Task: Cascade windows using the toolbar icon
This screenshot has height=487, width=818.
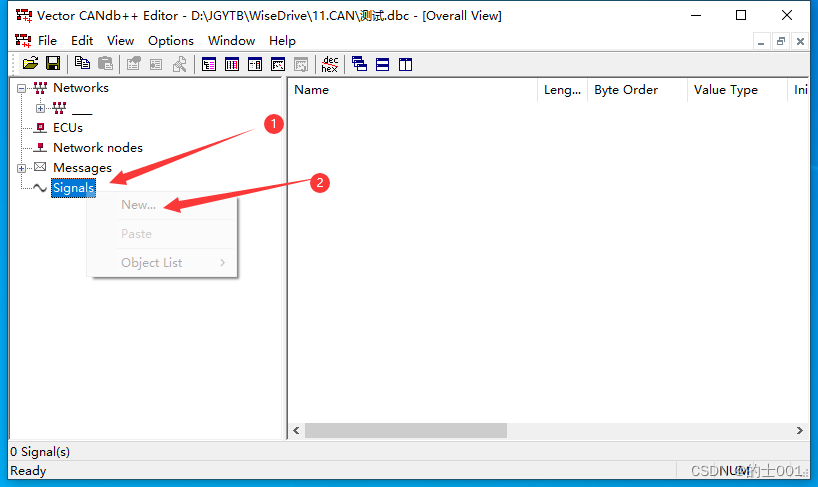Action: (359, 64)
